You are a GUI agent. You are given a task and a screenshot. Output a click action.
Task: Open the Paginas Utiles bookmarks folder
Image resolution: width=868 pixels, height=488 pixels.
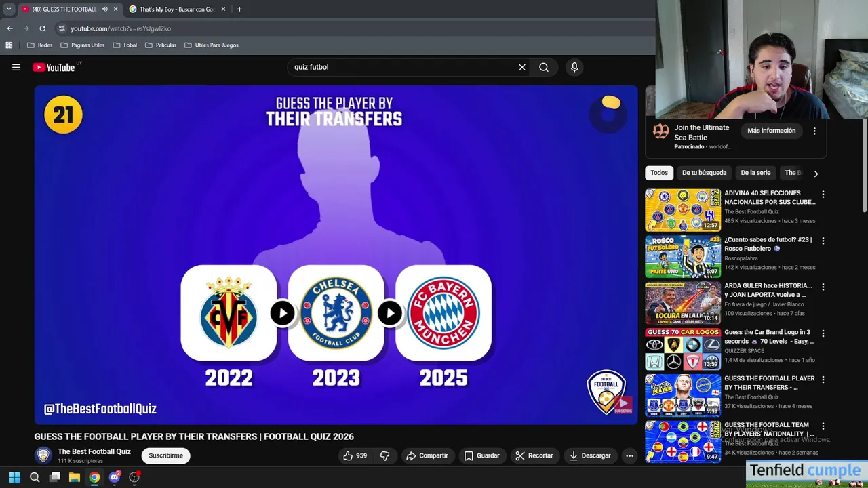coord(82,45)
